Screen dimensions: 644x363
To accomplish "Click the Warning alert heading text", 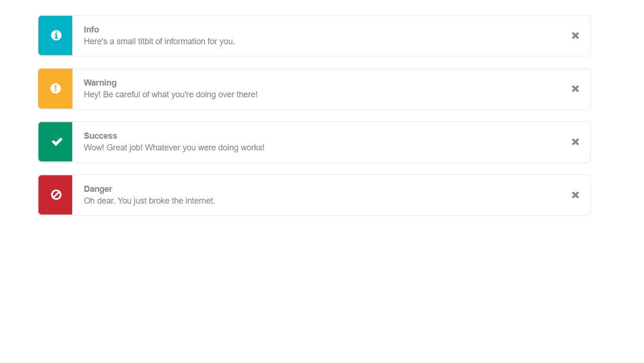I will point(100,83).
